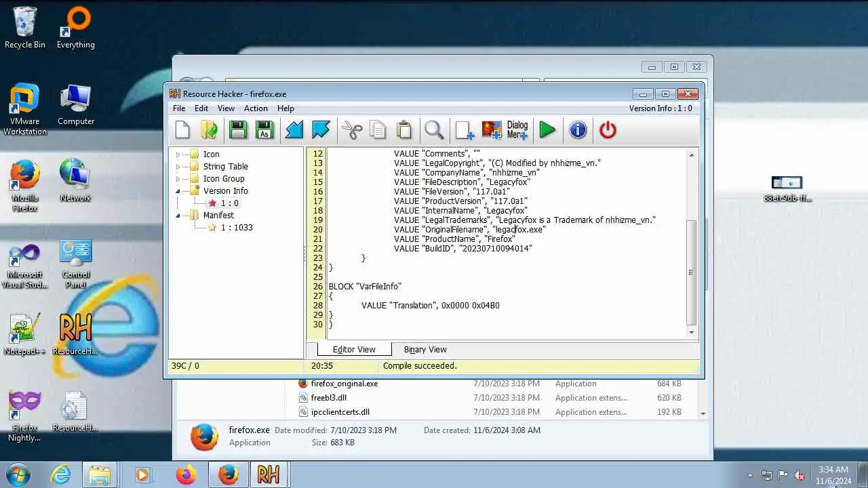Click the CompanyName value line 14

click(467, 173)
